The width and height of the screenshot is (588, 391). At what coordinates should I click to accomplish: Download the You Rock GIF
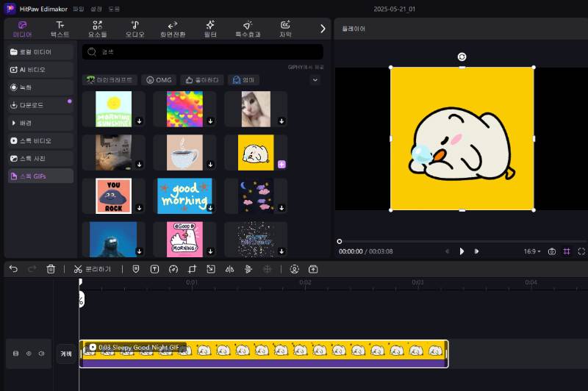139,208
